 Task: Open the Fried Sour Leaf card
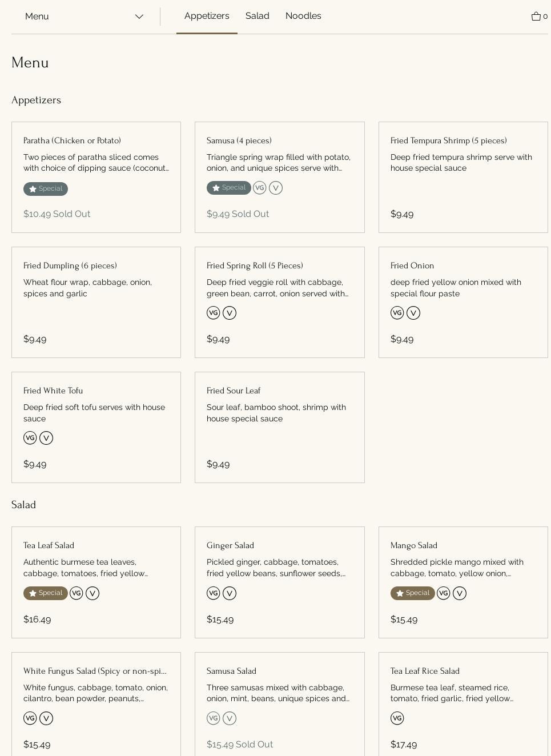pyautogui.click(x=279, y=427)
